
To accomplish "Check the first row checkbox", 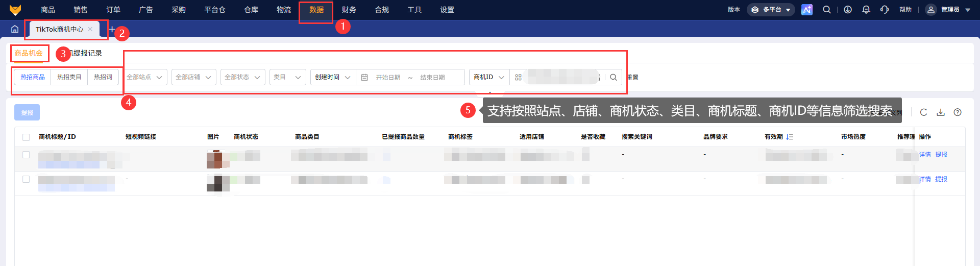I will [x=26, y=155].
